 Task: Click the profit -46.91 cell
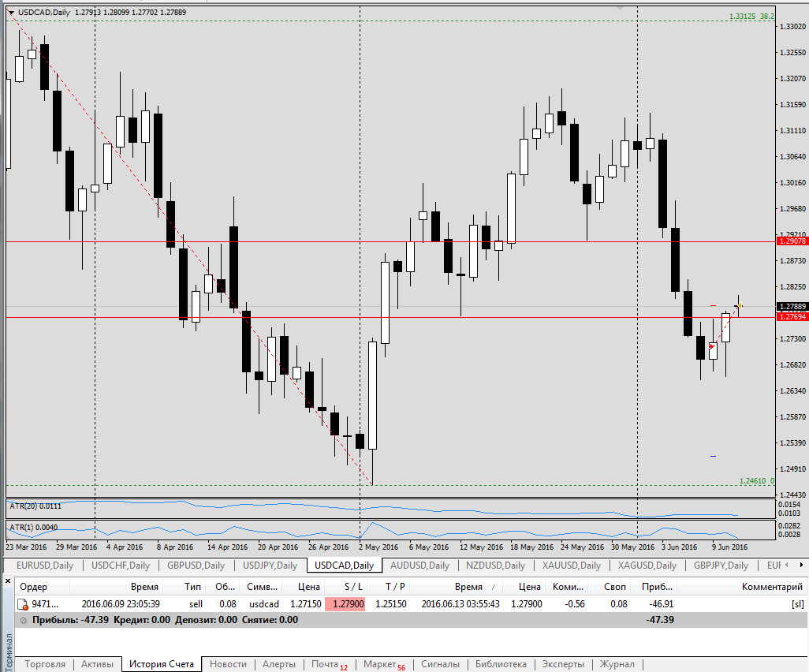[x=660, y=604]
